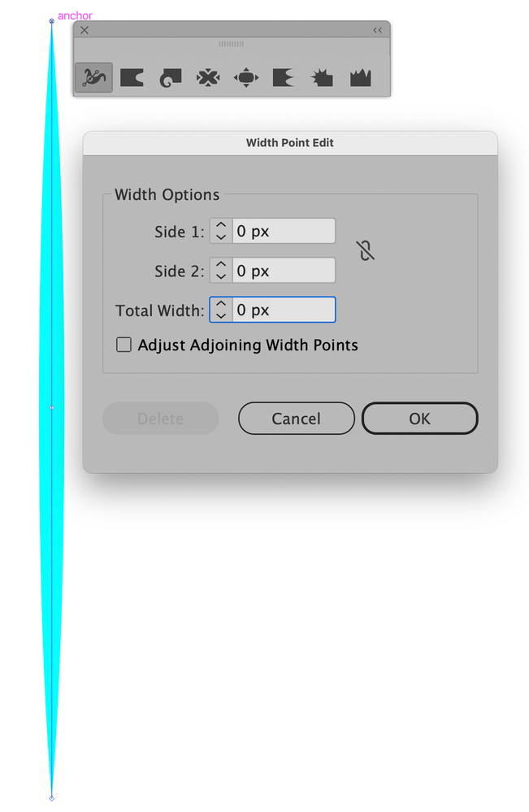Image resolution: width=529 pixels, height=812 pixels.
Task: Close the floating tool panel
Action: pos(85,30)
